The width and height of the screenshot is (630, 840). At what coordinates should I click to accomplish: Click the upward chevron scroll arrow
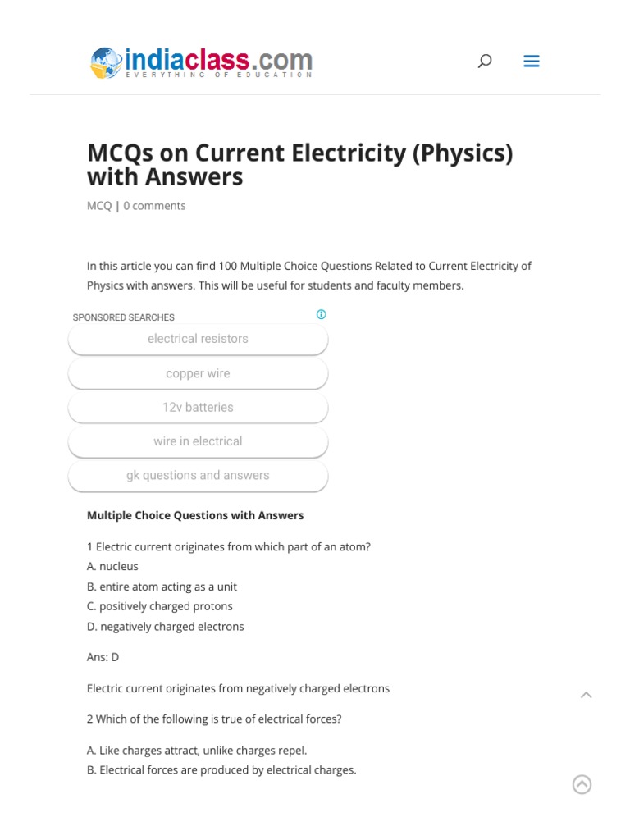click(x=586, y=695)
